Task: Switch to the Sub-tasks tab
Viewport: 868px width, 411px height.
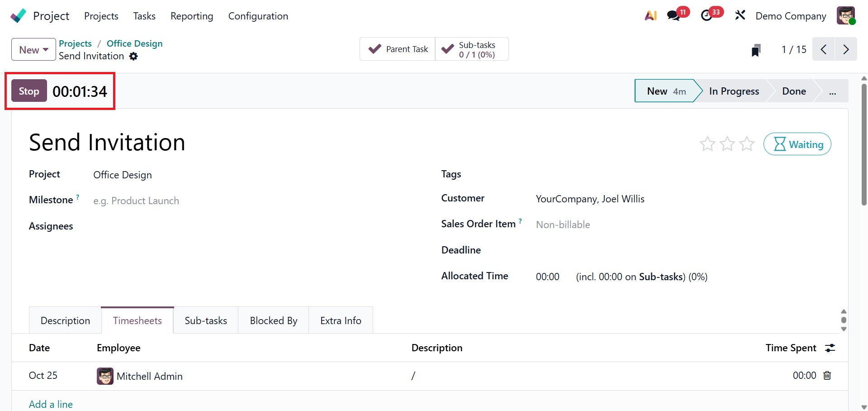Action: tap(206, 321)
